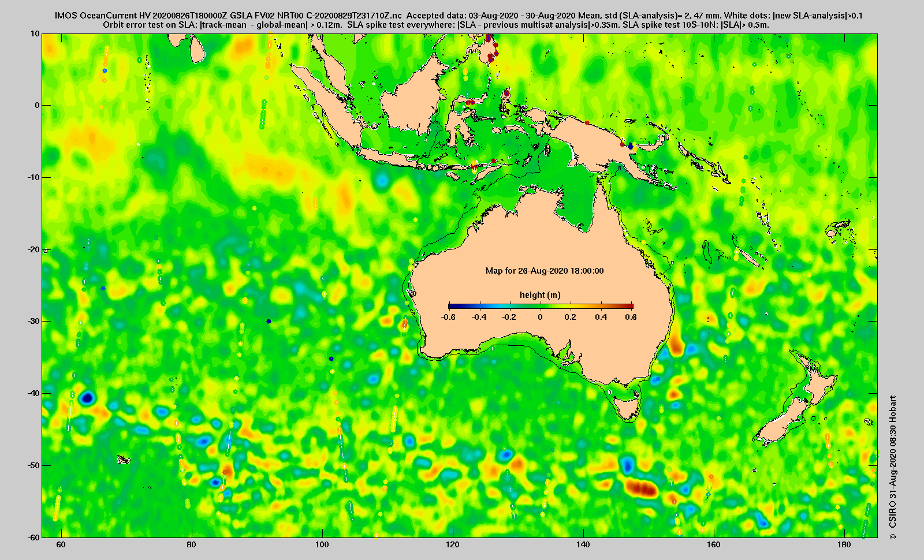Click the latitude axis label -30

(x=33, y=321)
